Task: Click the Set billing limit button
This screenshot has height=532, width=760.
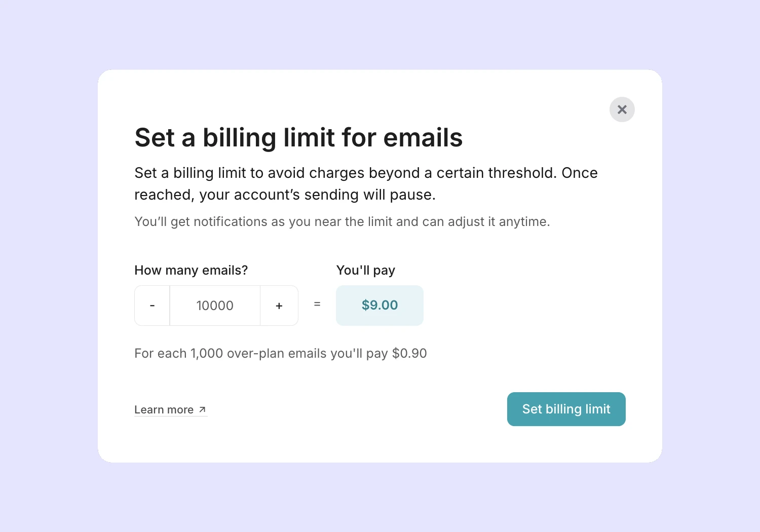Action: pos(566,409)
